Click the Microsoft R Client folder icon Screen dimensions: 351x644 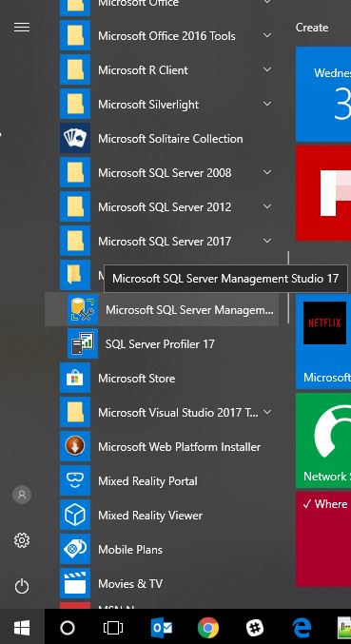tap(75, 70)
